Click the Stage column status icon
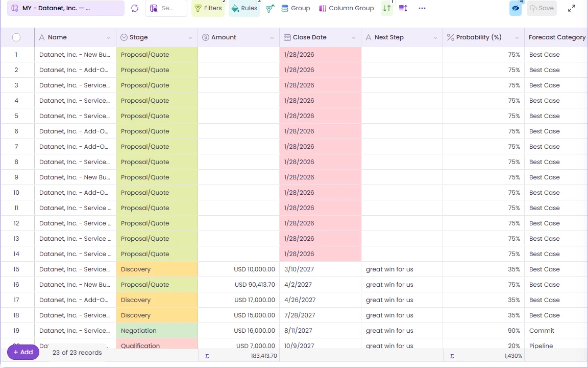 pyautogui.click(x=124, y=37)
